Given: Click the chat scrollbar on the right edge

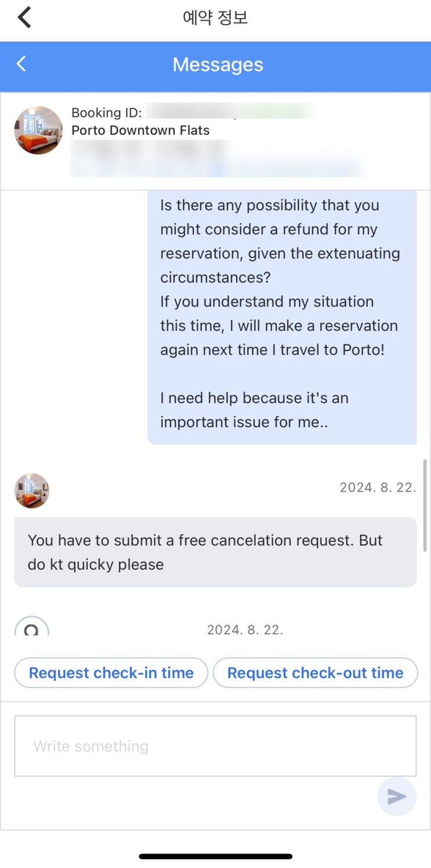Looking at the screenshot, I should point(425,505).
